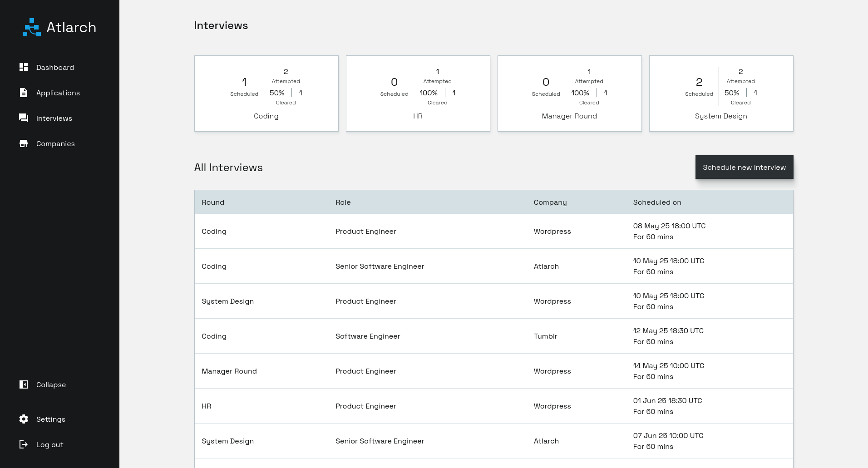
Task: Select the Applications menu entry
Action: tap(58, 93)
